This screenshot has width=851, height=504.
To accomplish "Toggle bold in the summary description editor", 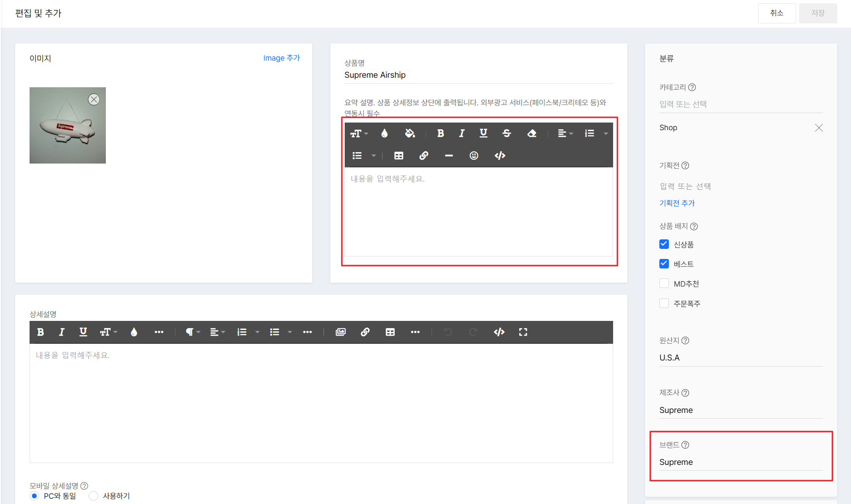I will [441, 134].
